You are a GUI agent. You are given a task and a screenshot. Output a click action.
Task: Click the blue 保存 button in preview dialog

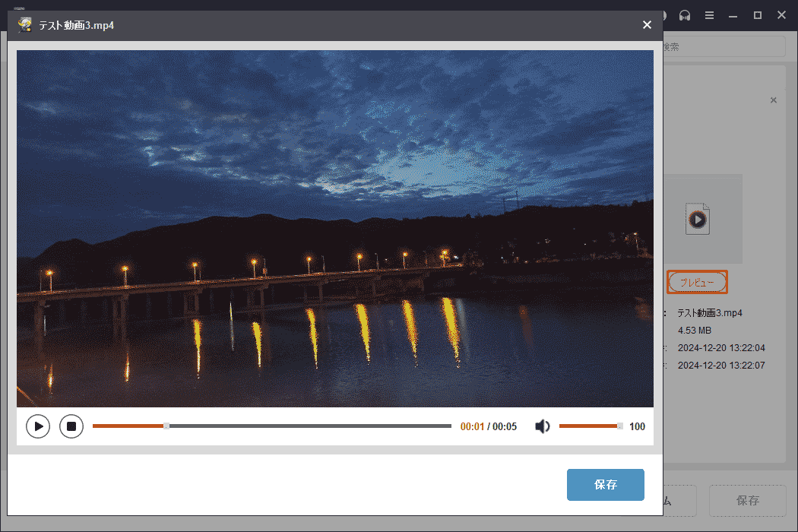click(x=605, y=485)
